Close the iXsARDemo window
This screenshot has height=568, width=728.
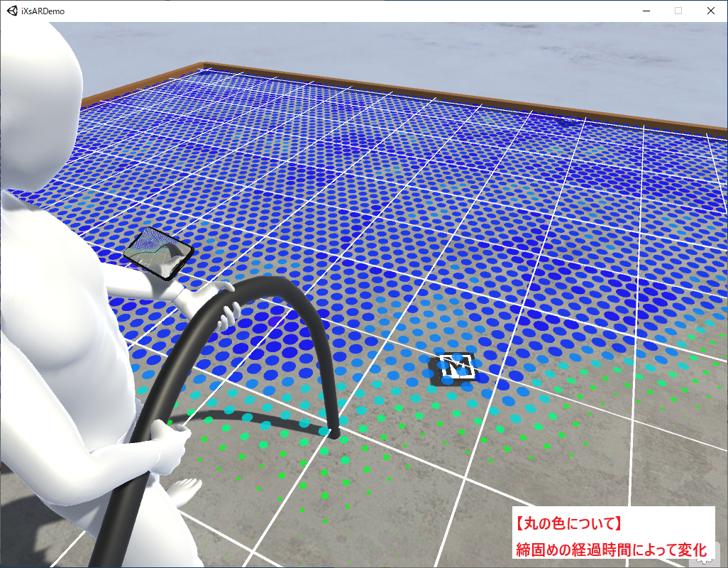coord(711,11)
